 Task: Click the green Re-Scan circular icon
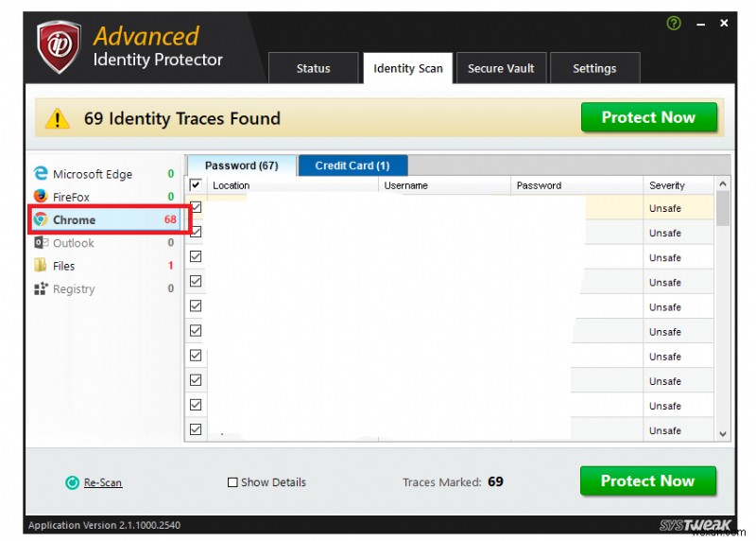(x=73, y=482)
